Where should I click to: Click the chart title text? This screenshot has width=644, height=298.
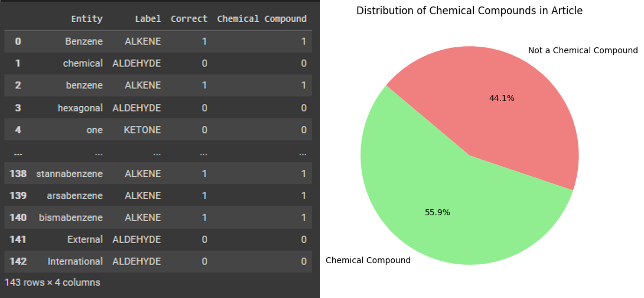coord(469,11)
